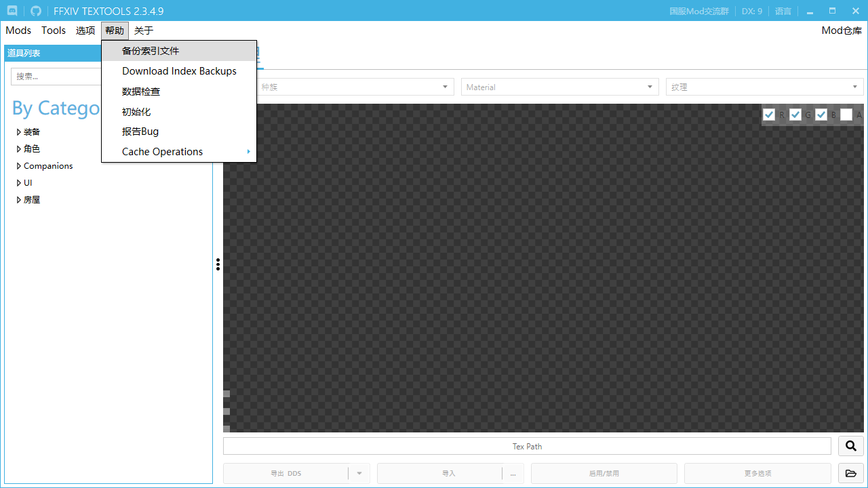Open the Discord icon in title bar
868x488 pixels.
click(x=13, y=11)
